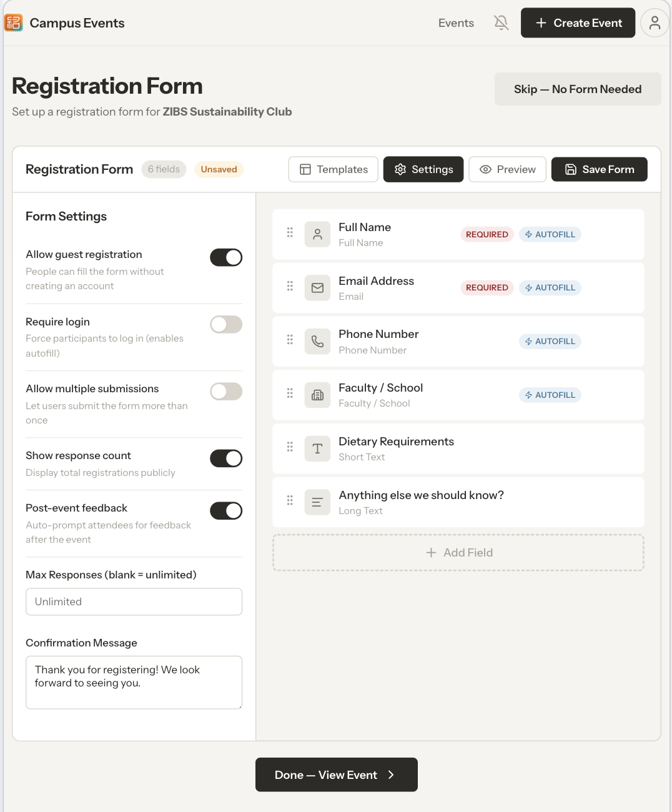Image resolution: width=672 pixels, height=812 pixels.
Task: Click the Max Responses input field
Action: 134,602
